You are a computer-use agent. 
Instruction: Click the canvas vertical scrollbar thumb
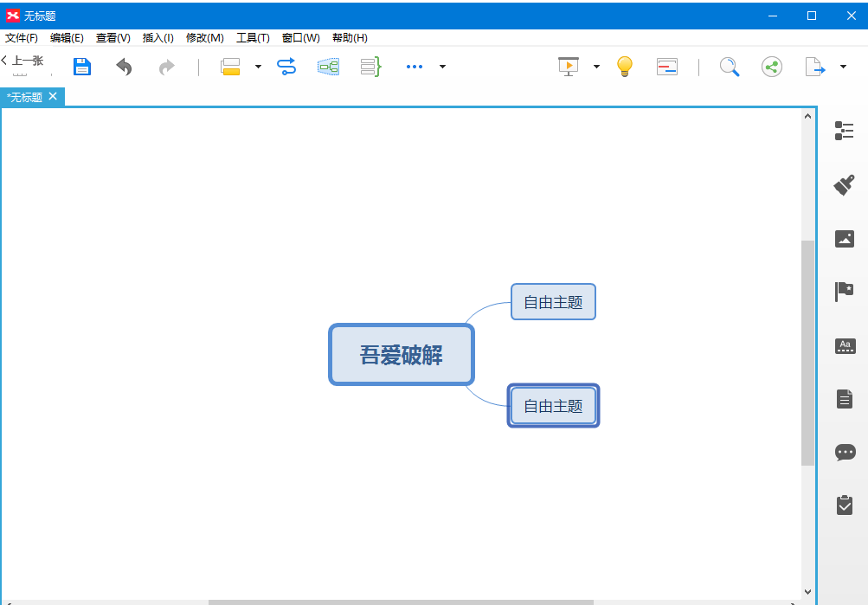(807, 353)
